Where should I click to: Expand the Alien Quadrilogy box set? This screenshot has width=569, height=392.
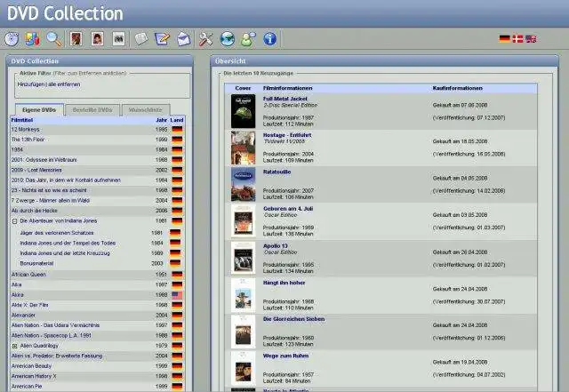click(14, 344)
